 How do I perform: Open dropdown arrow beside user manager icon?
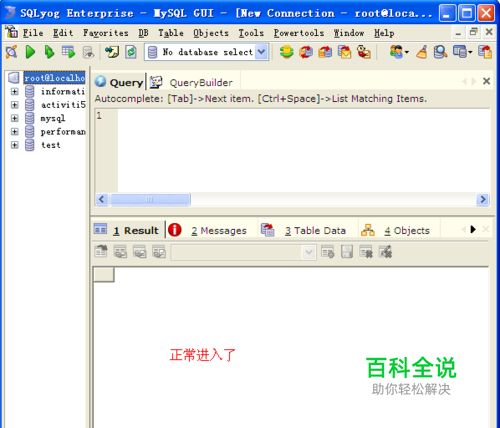point(407,52)
